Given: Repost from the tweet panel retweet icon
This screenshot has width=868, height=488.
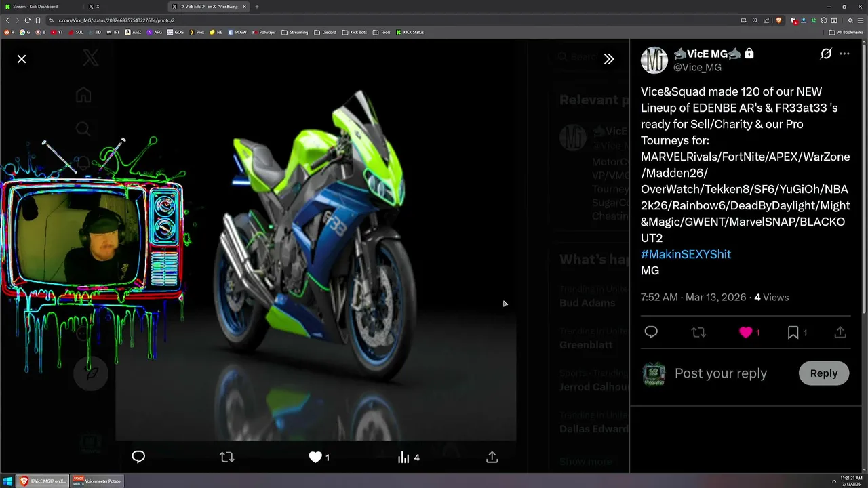Looking at the screenshot, I should click(x=698, y=332).
